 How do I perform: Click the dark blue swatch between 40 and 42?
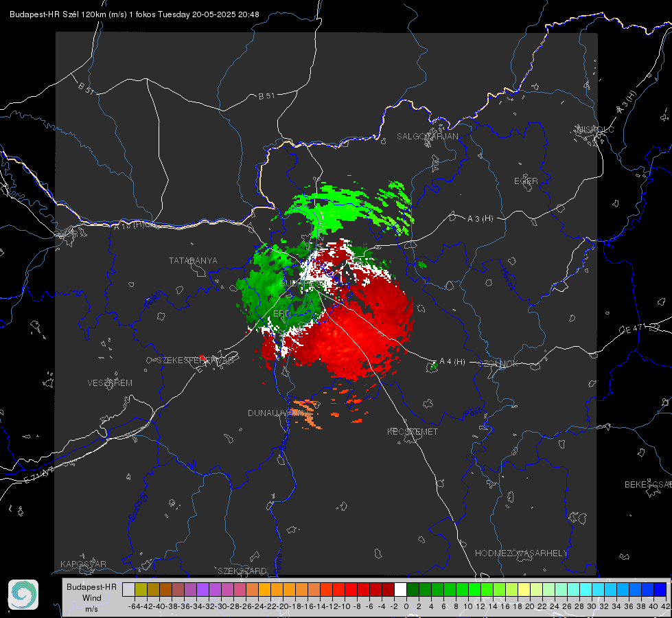click(x=660, y=590)
